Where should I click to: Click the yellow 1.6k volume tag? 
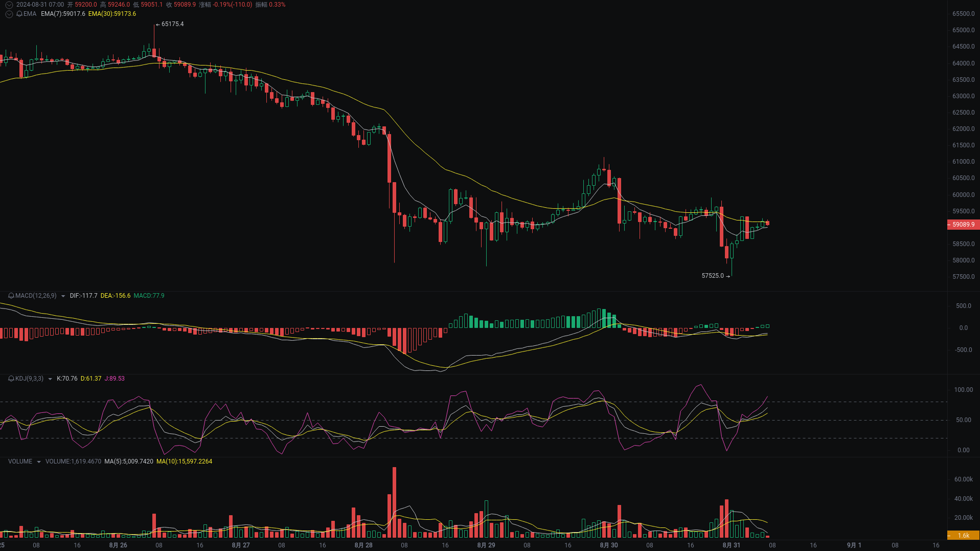pos(963,535)
